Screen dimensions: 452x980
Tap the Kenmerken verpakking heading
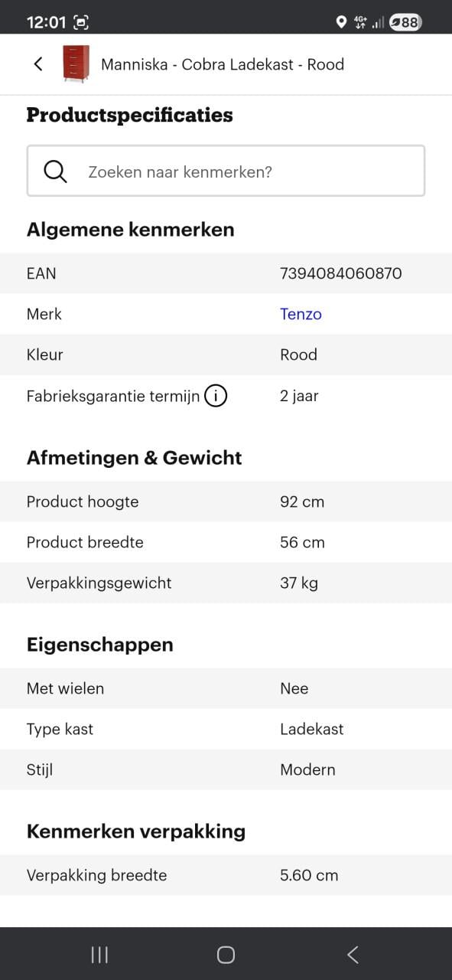(136, 831)
